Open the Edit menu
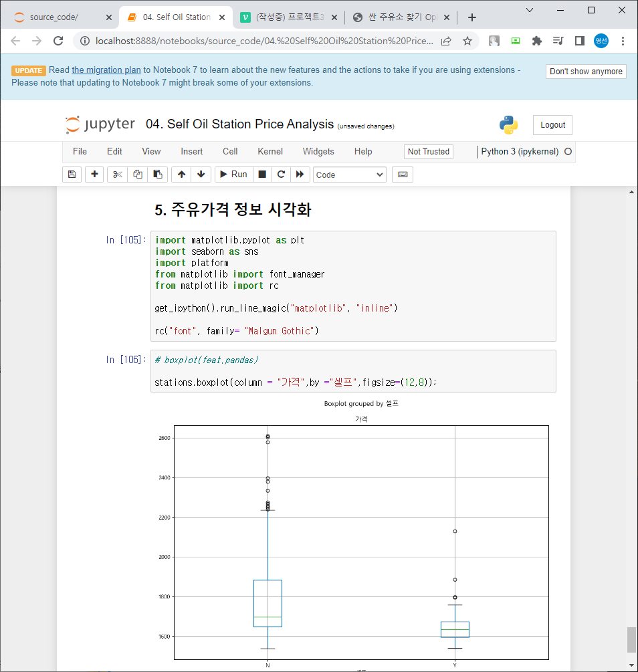The width and height of the screenshot is (638, 672). click(114, 152)
